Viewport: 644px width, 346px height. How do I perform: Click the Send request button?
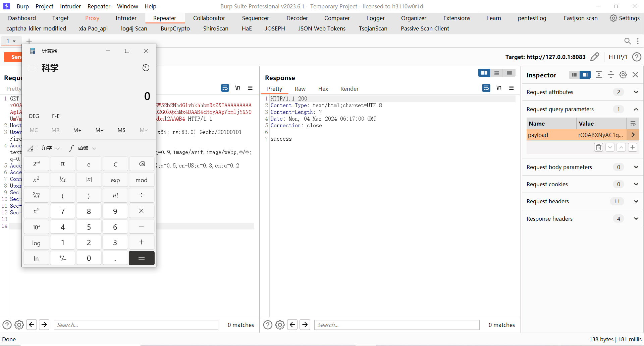coord(13,57)
